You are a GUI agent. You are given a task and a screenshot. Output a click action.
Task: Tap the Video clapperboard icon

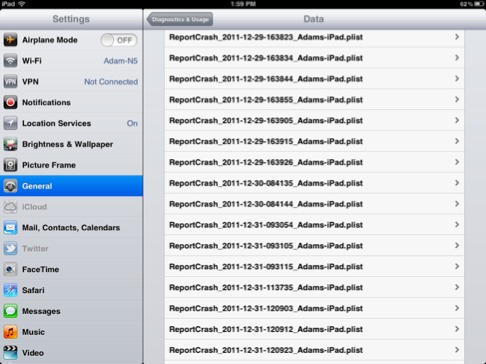(x=10, y=353)
